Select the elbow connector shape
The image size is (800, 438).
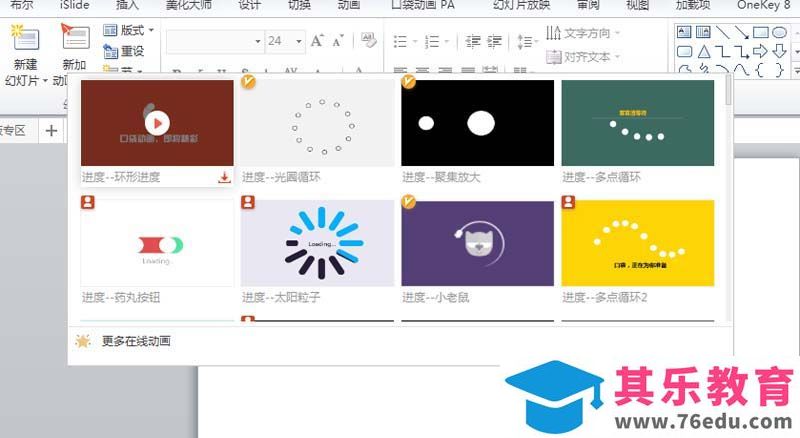(x=722, y=52)
